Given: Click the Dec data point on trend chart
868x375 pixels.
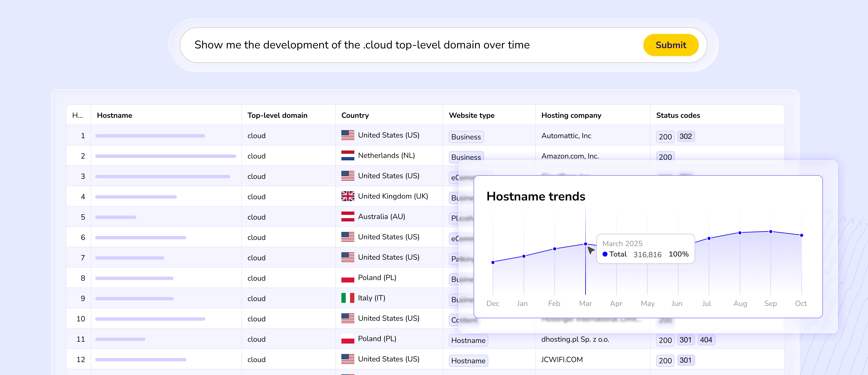Looking at the screenshot, I should (x=493, y=262).
